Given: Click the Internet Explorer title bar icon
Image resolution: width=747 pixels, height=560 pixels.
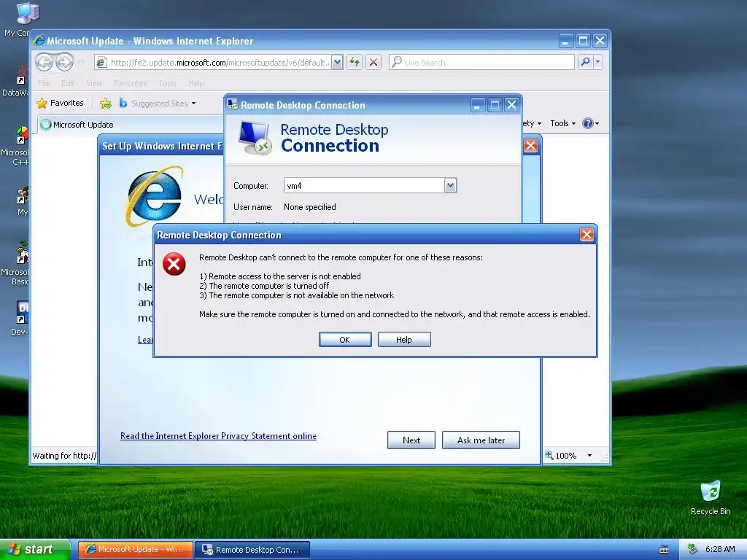Looking at the screenshot, I should point(39,41).
